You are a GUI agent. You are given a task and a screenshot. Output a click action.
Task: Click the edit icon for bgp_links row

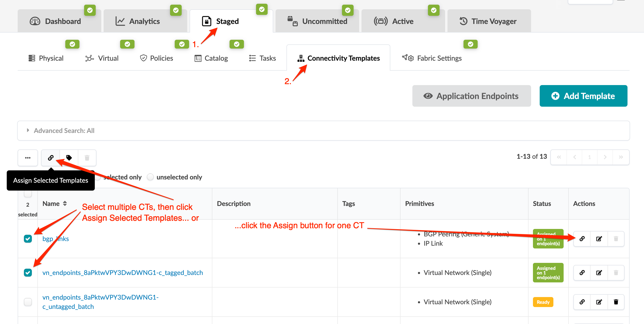[599, 239]
